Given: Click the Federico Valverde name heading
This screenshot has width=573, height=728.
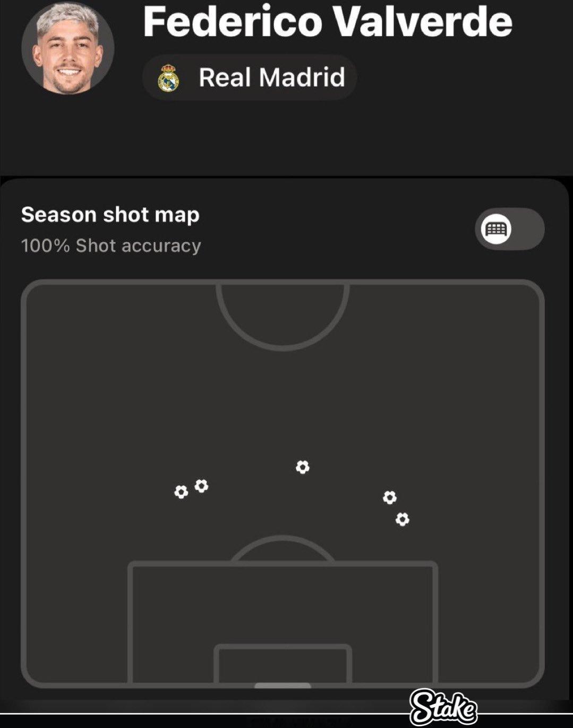Looking at the screenshot, I should [328, 22].
